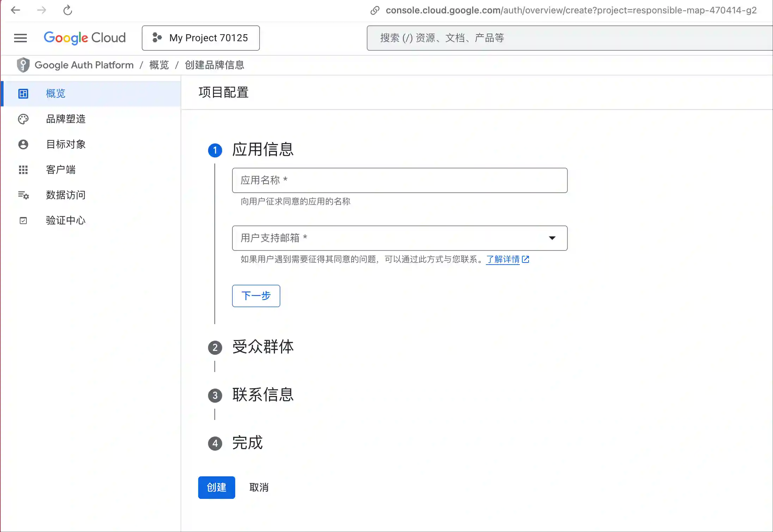Open the My Project 70125 project selector

200,38
